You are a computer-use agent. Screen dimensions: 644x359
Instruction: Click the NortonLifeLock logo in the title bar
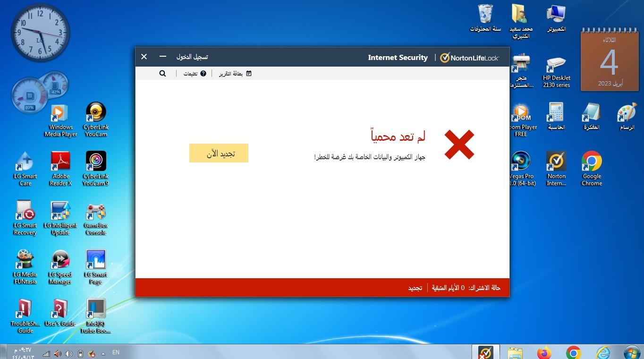point(469,58)
